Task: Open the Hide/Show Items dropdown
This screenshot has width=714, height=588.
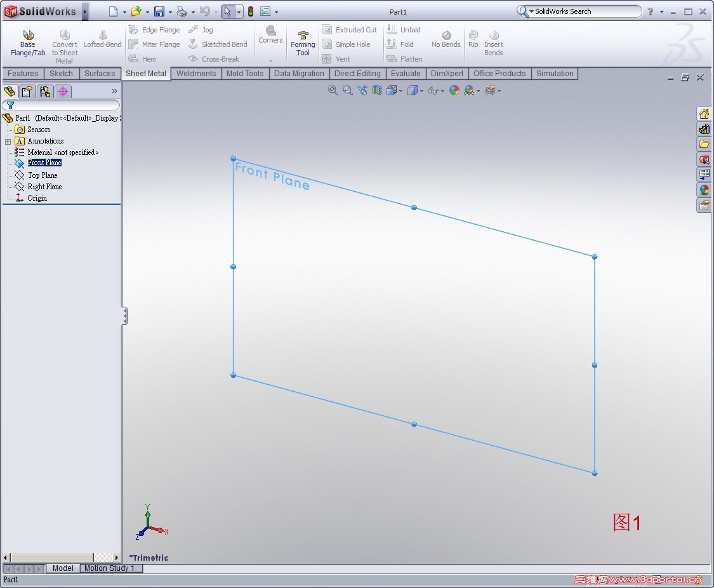Action: click(x=442, y=91)
